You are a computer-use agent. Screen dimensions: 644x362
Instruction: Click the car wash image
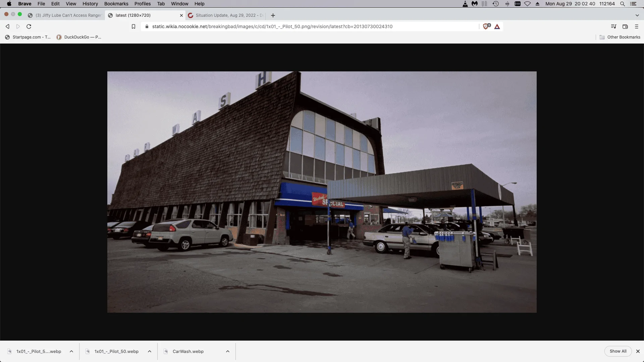point(322,192)
